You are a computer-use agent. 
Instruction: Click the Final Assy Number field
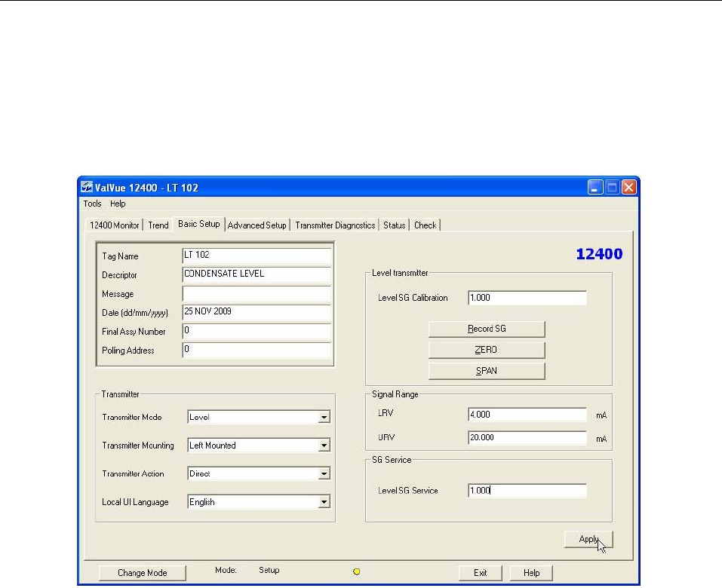pyautogui.click(x=257, y=331)
